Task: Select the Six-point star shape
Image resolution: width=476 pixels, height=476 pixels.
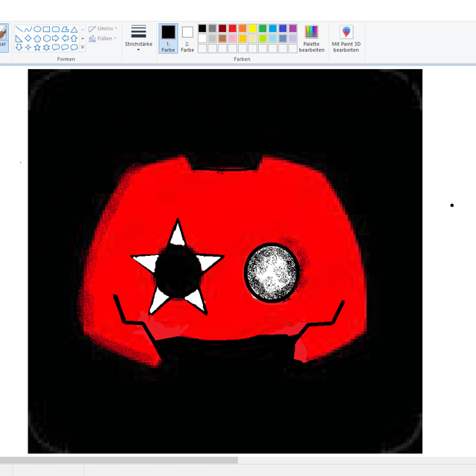Action: coord(46,48)
